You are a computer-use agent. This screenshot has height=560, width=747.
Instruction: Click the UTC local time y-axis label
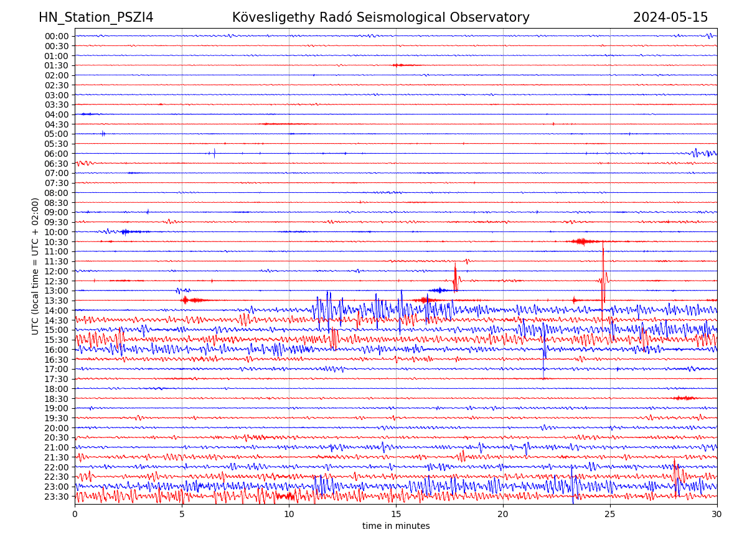pos(35,266)
